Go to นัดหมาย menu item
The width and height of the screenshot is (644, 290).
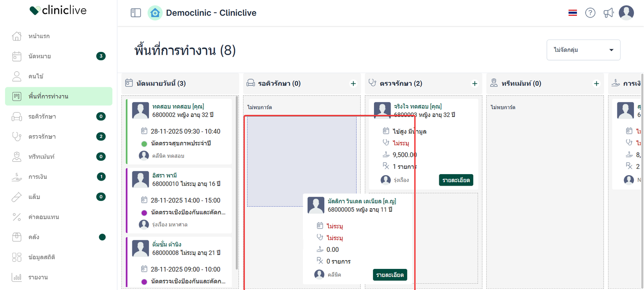[40, 56]
